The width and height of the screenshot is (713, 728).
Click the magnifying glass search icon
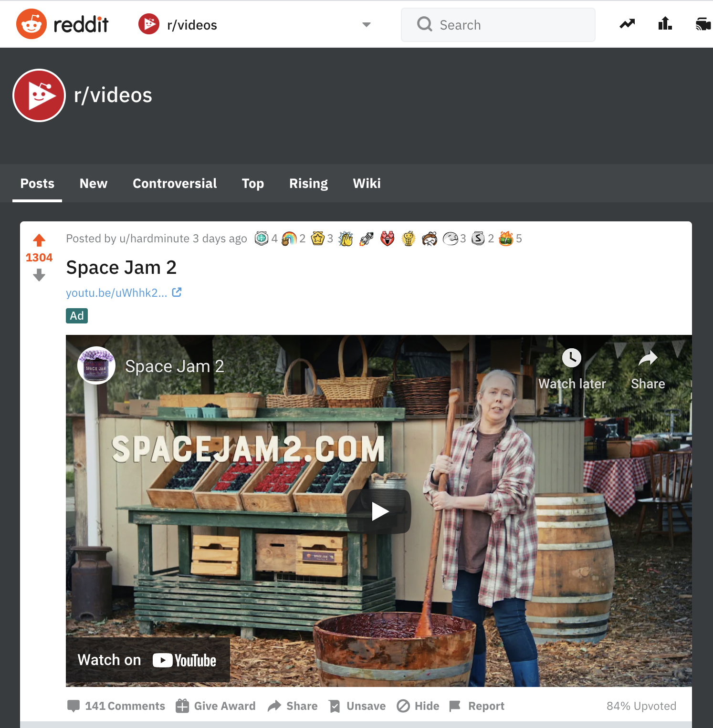pyautogui.click(x=424, y=24)
